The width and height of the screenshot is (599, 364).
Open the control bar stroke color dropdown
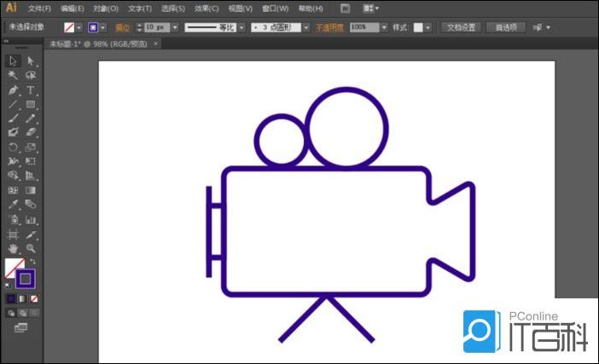[102, 27]
